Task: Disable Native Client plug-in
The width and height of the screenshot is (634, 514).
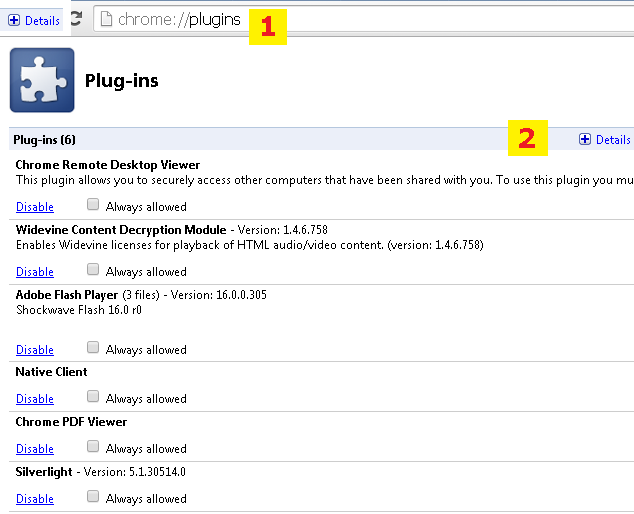Action: coord(35,399)
